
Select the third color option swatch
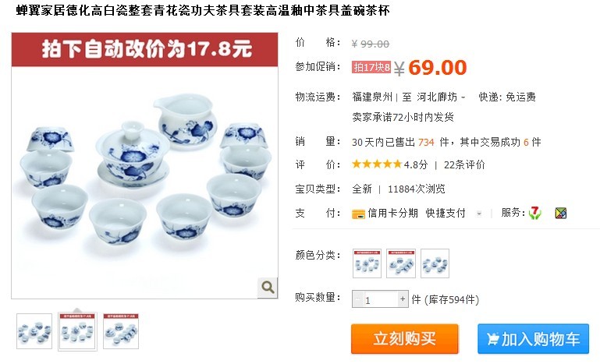coord(435,263)
